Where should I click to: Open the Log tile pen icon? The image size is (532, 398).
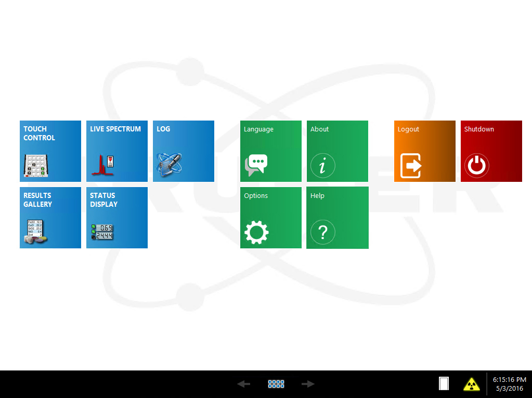coord(169,163)
